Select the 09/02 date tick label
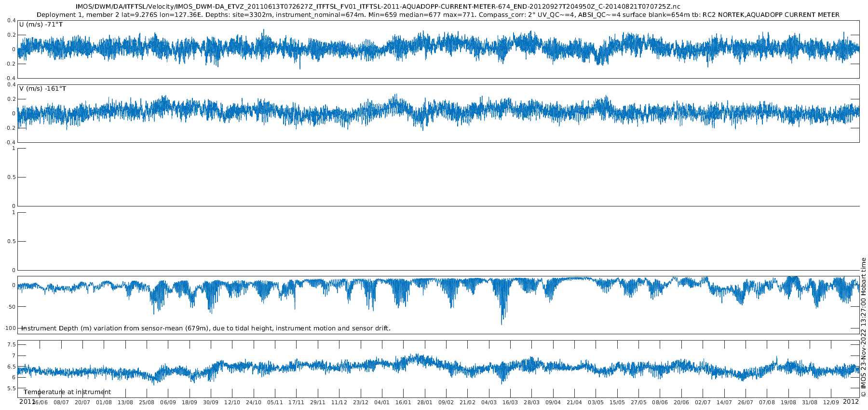Viewport: 868px width, 410px height. (x=446, y=403)
